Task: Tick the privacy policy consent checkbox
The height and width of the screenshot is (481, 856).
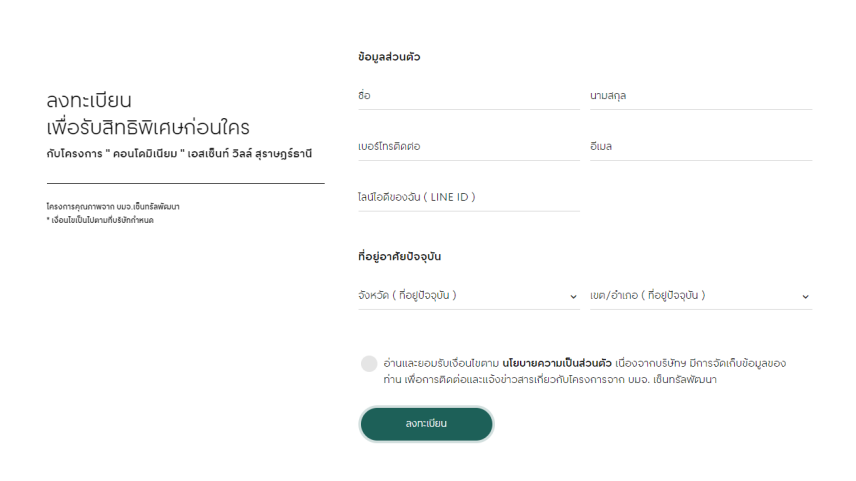Action: click(369, 363)
